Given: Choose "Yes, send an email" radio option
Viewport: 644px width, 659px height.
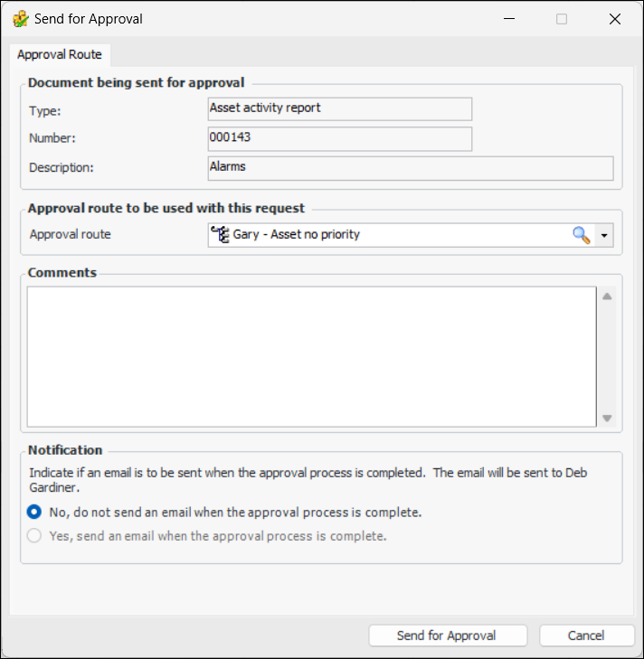Looking at the screenshot, I should (x=34, y=535).
